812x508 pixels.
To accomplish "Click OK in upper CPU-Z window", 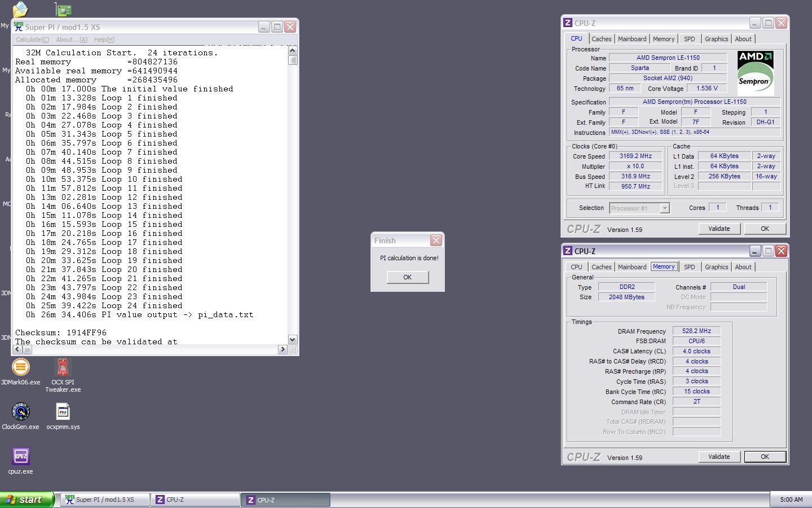I will [765, 229].
